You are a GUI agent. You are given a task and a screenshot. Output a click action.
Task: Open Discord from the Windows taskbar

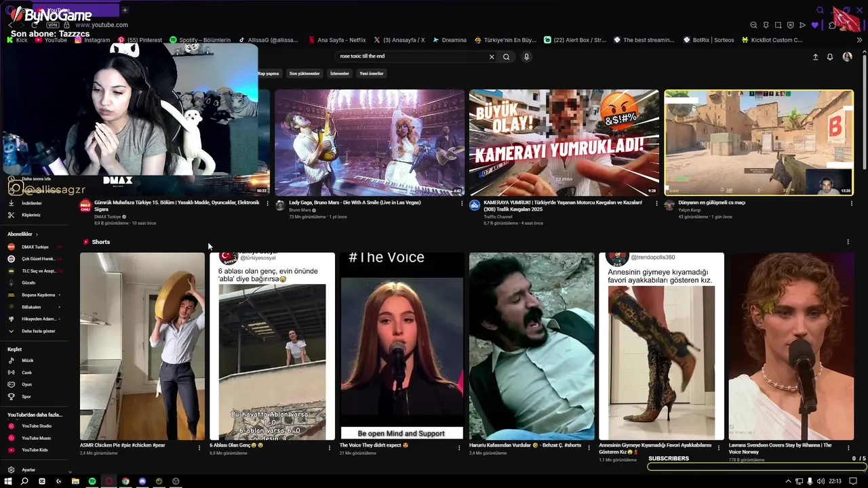click(x=142, y=481)
